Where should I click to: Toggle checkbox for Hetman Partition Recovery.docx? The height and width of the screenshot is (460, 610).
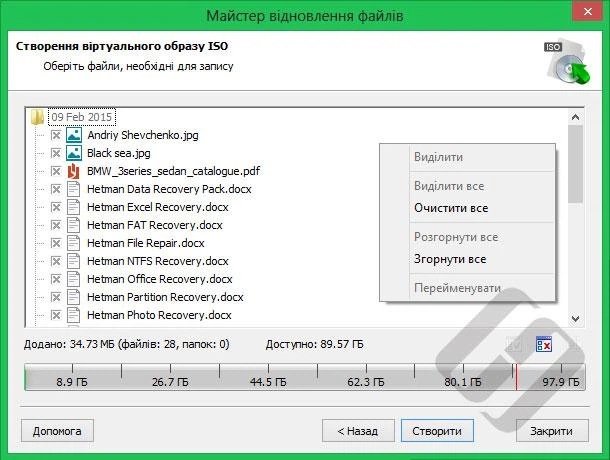(x=56, y=297)
